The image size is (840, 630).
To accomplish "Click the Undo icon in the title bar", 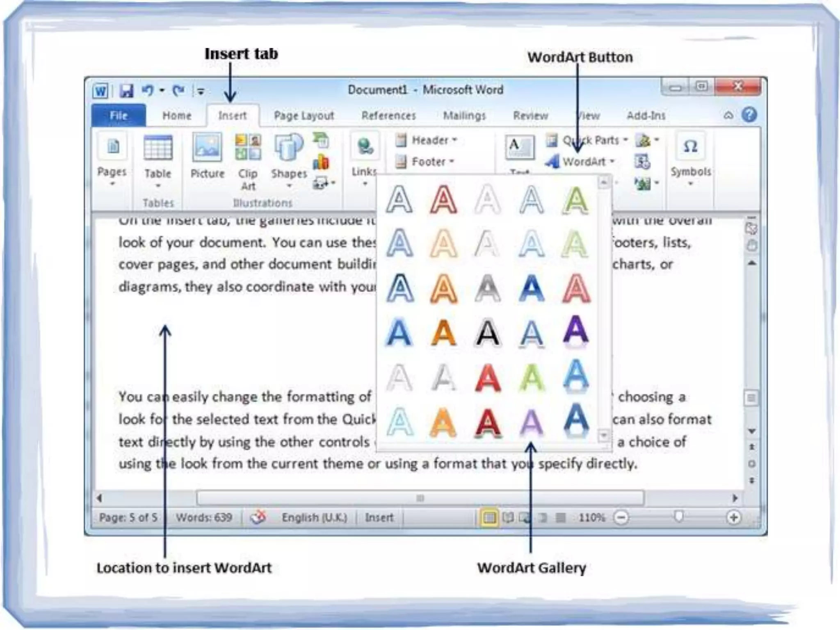I will click(148, 90).
